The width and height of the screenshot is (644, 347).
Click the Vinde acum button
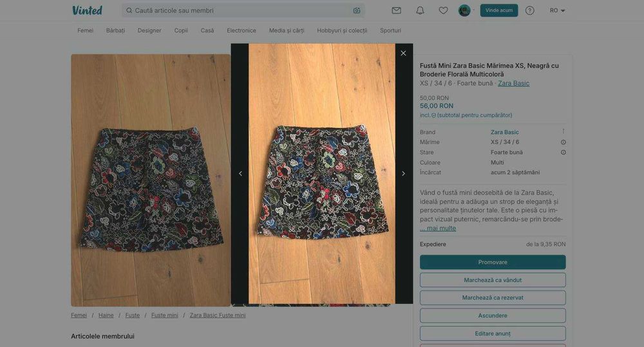499,10
